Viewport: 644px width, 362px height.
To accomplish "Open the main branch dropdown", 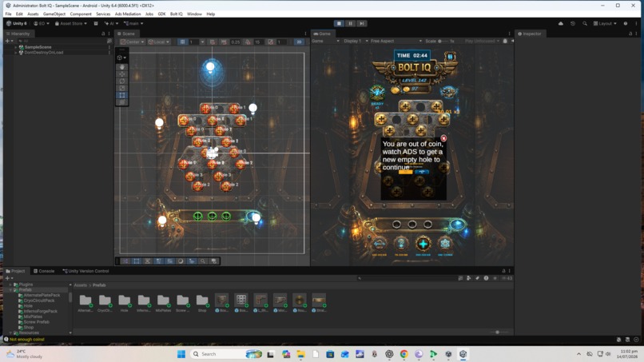I will 133,23.
